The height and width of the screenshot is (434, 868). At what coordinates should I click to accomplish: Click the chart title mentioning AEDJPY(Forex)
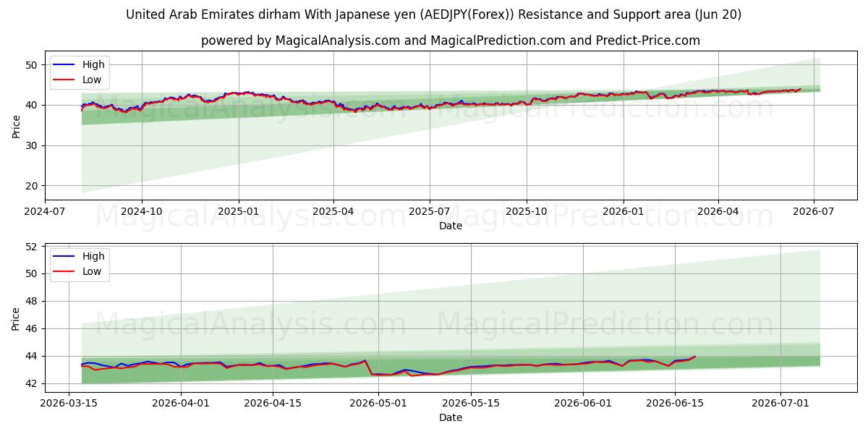click(x=433, y=14)
